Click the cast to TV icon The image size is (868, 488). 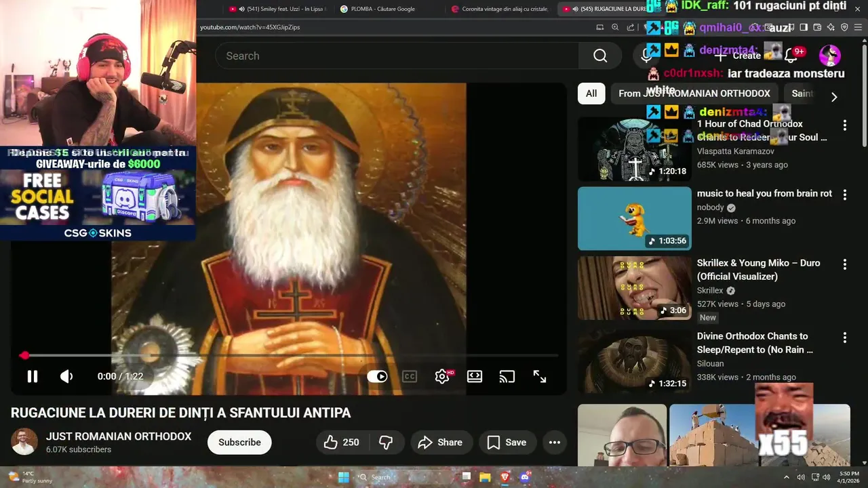click(507, 376)
